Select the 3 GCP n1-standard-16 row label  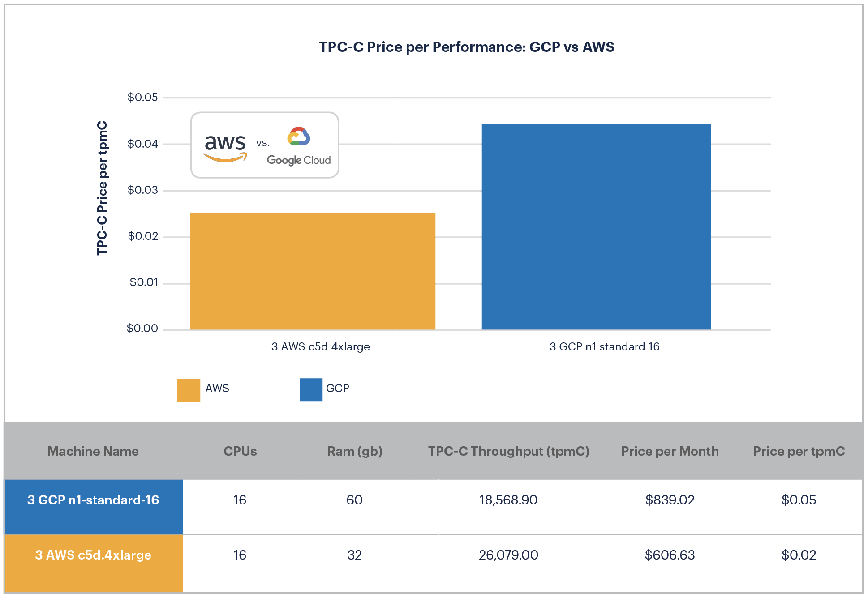93,500
